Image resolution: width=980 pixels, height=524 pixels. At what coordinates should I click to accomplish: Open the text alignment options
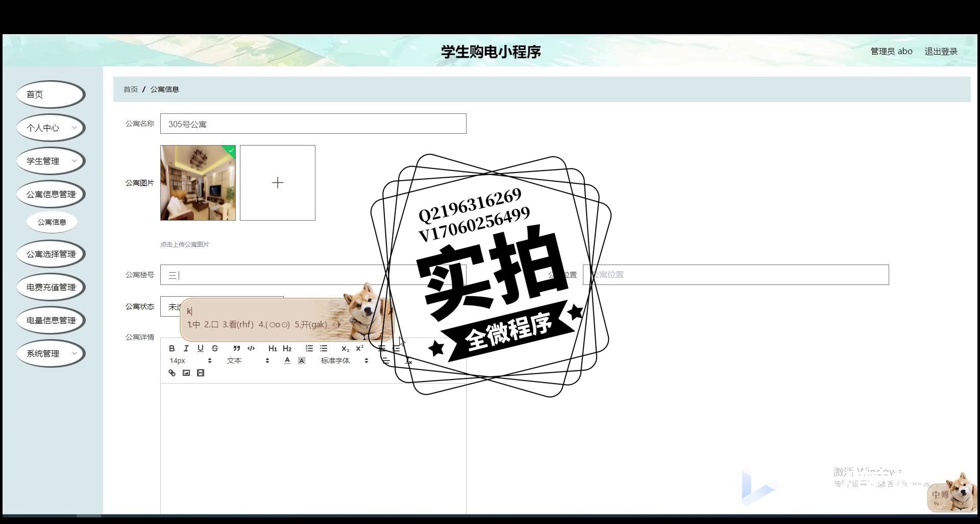(386, 361)
